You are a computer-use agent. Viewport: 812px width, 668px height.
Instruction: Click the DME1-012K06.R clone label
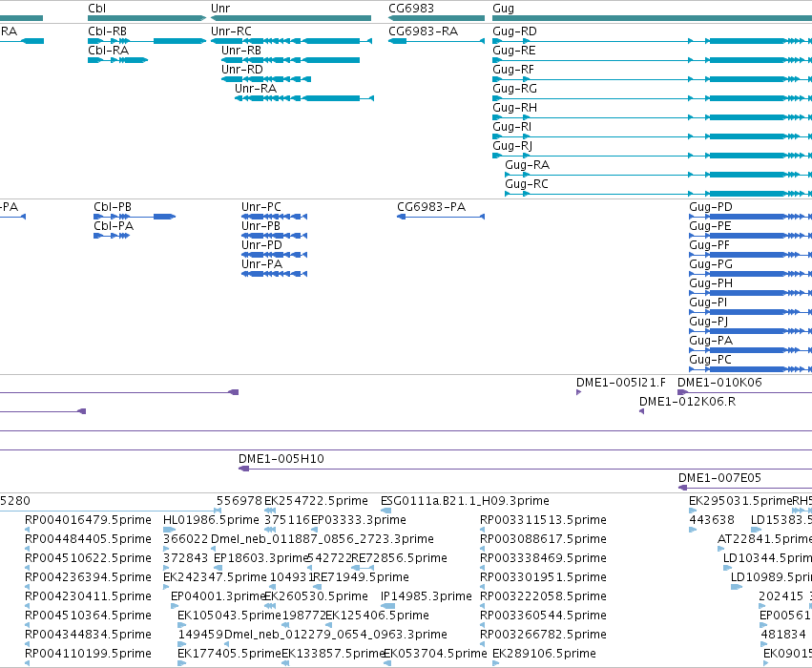click(x=687, y=402)
